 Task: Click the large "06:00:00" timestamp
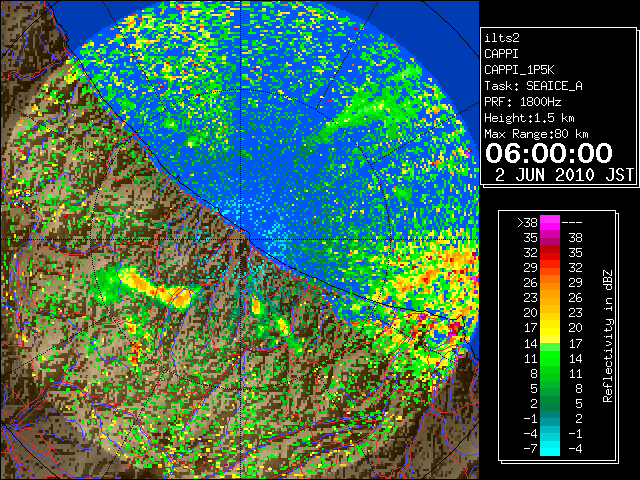tap(549, 153)
